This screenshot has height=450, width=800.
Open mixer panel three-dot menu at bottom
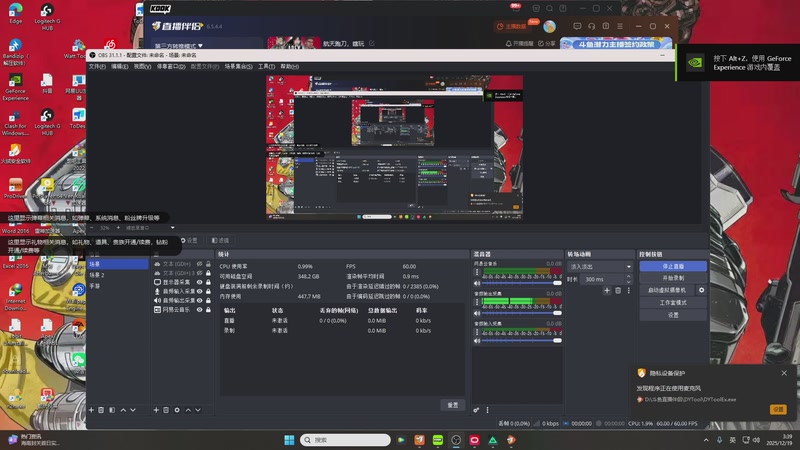487,410
